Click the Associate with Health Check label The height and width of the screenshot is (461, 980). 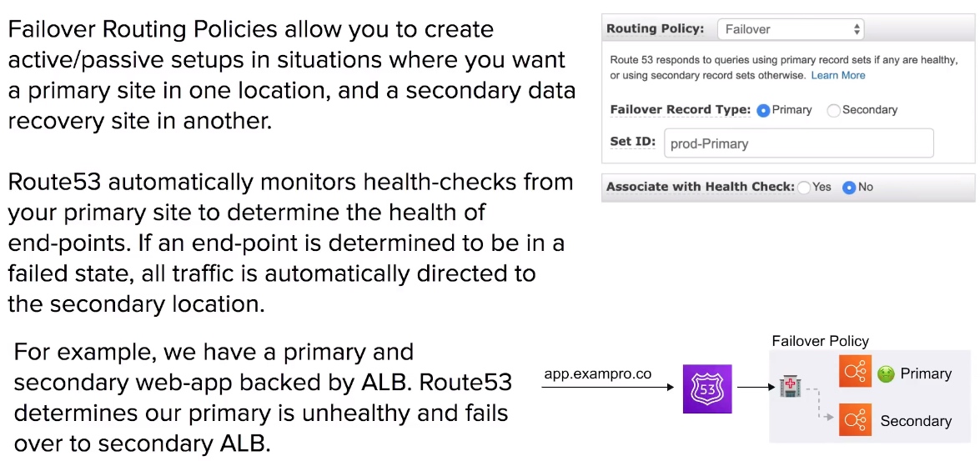click(700, 187)
